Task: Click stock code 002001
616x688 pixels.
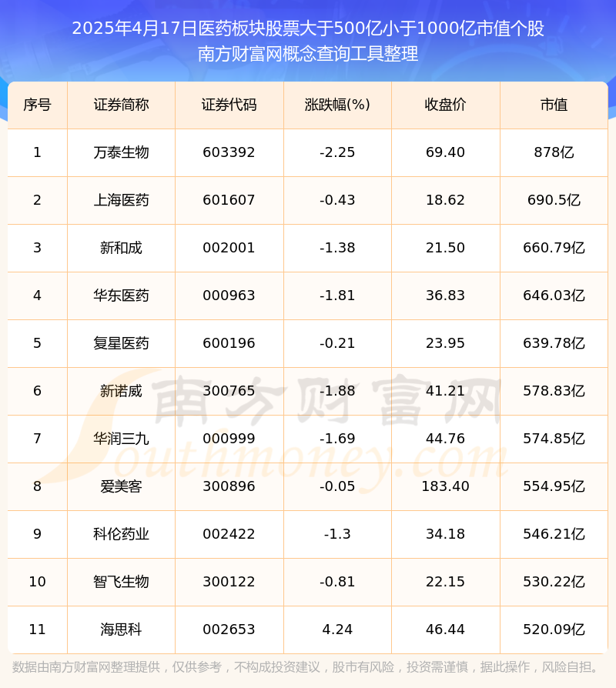Action: (x=229, y=248)
